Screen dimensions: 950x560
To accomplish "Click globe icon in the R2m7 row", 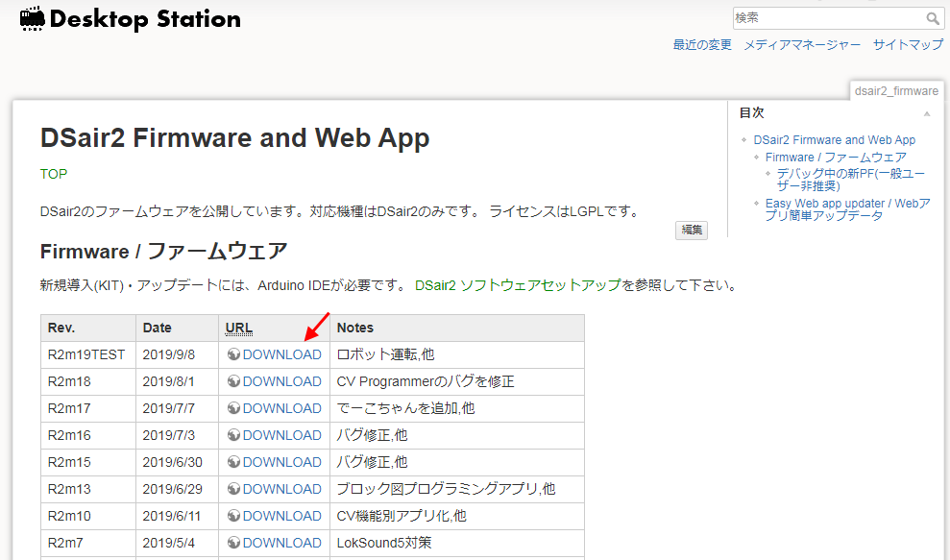I will [x=233, y=543].
